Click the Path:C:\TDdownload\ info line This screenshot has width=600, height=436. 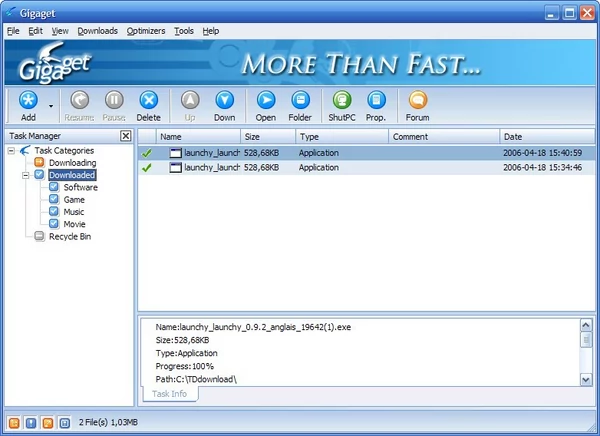(x=196, y=379)
